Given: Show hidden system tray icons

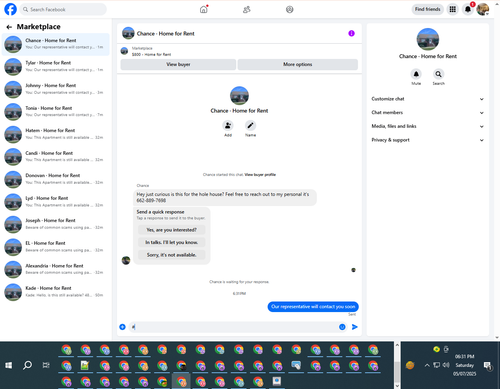Looking at the screenshot, I should [x=427, y=365].
